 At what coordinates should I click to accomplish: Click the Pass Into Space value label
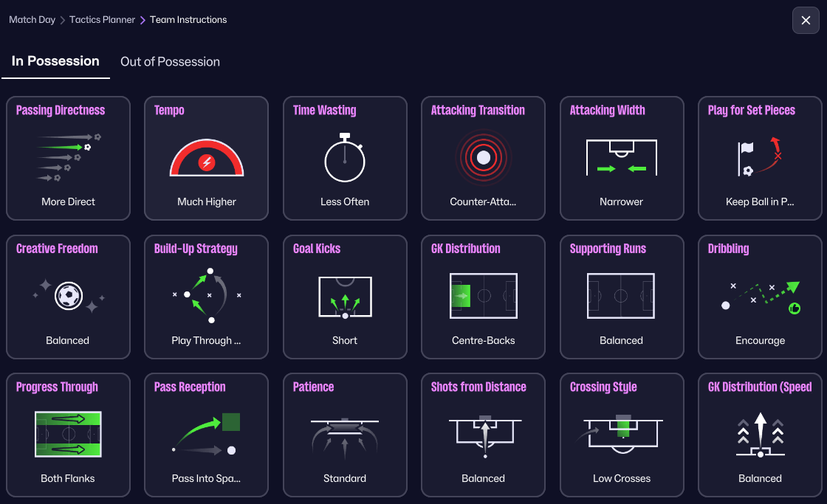pyautogui.click(x=206, y=478)
